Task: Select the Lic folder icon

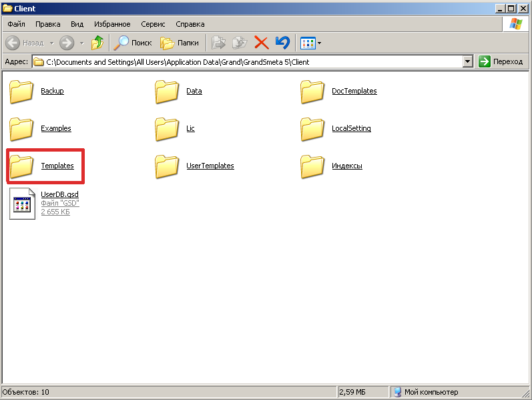Action: tap(167, 129)
